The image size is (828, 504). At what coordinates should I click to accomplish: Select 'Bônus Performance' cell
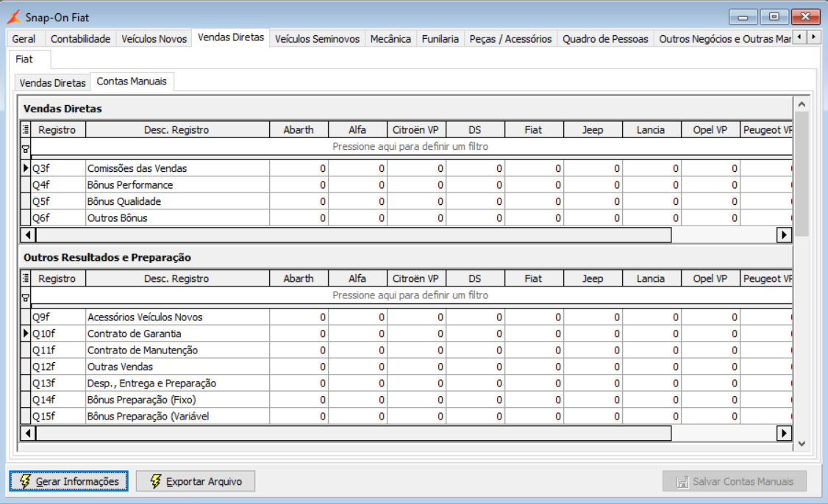pyautogui.click(x=177, y=184)
